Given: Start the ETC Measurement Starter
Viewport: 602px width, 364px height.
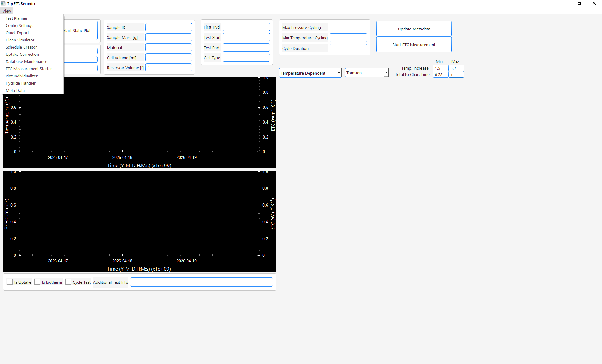Looking at the screenshot, I should pos(29,69).
